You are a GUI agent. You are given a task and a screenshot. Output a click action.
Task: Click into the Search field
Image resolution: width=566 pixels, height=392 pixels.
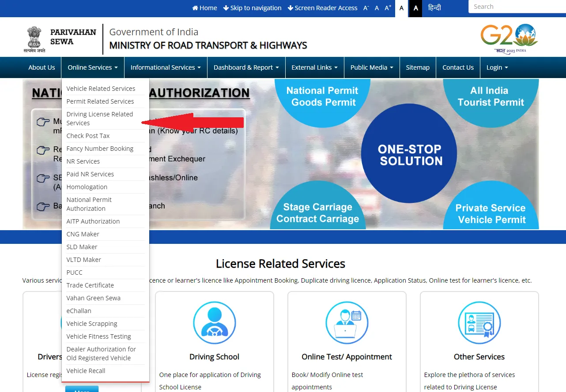[x=517, y=7]
